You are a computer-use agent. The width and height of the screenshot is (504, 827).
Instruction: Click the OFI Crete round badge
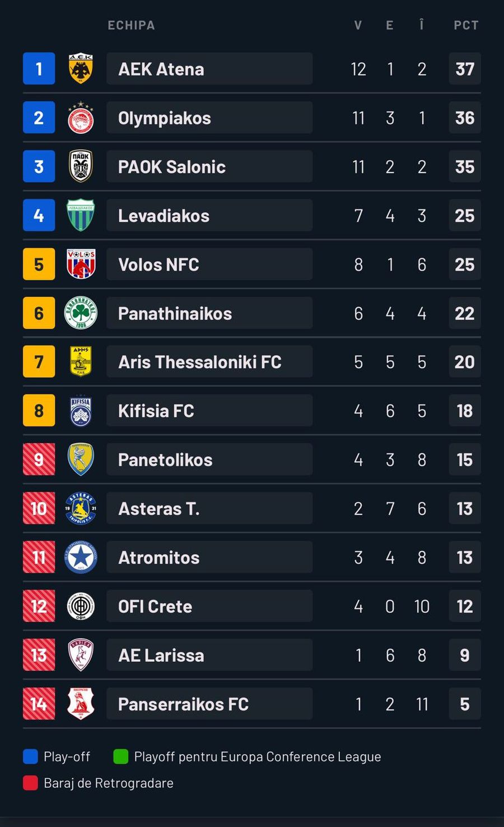81,606
